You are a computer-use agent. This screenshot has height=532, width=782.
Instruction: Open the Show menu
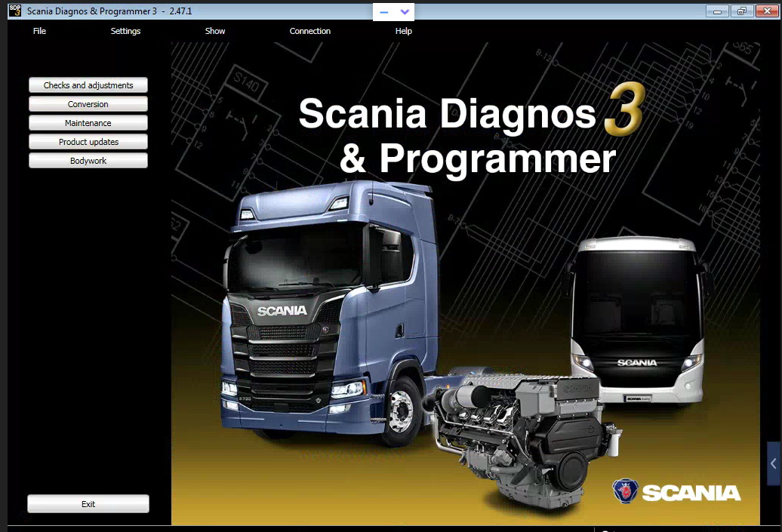(x=215, y=31)
